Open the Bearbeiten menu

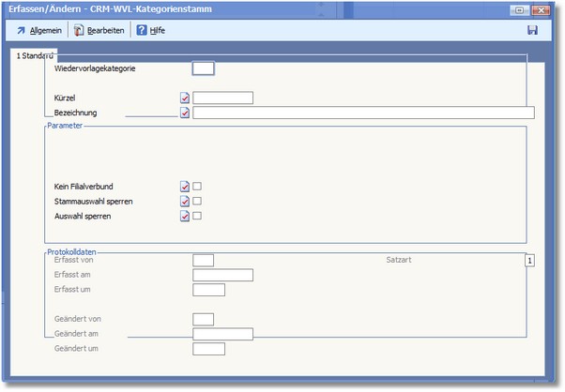[x=101, y=31]
